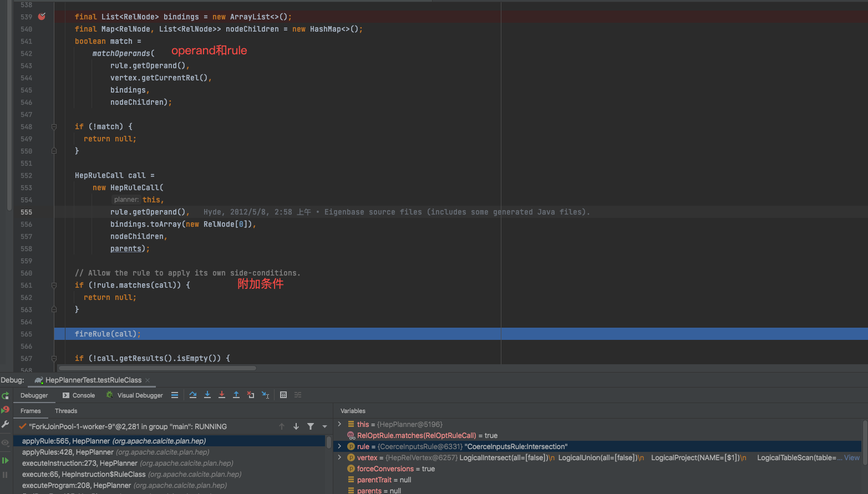Viewport: 868px width, 494px height.
Task: Click the Pause Program icon
Action: [x=5, y=475]
